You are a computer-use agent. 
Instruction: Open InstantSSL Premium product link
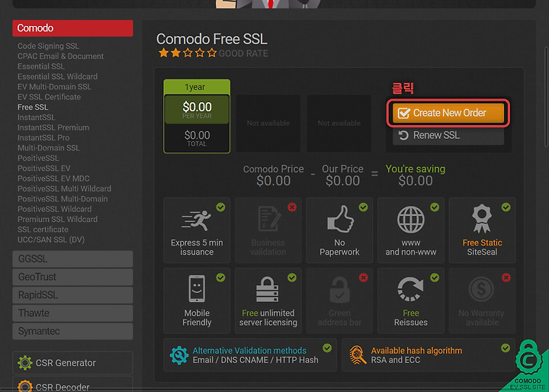[53, 127]
